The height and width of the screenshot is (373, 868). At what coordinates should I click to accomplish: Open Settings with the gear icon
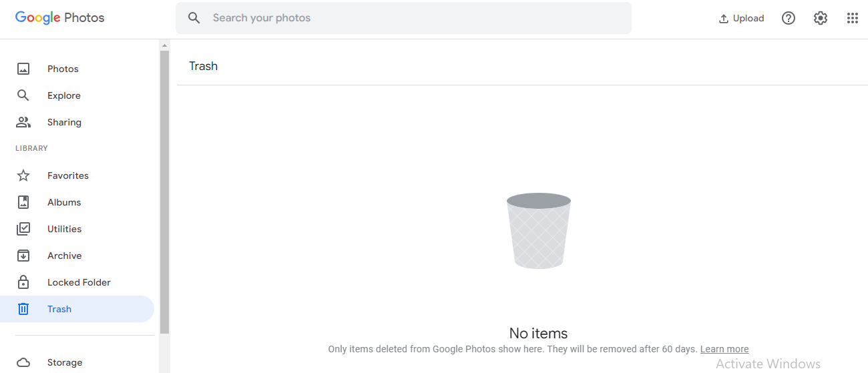[x=820, y=18]
